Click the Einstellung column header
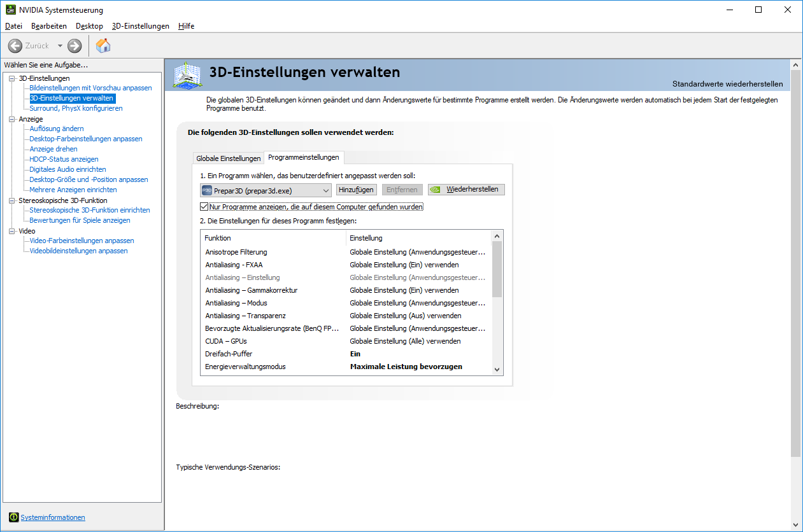Viewport: 803px width, 532px height. pyautogui.click(x=418, y=238)
